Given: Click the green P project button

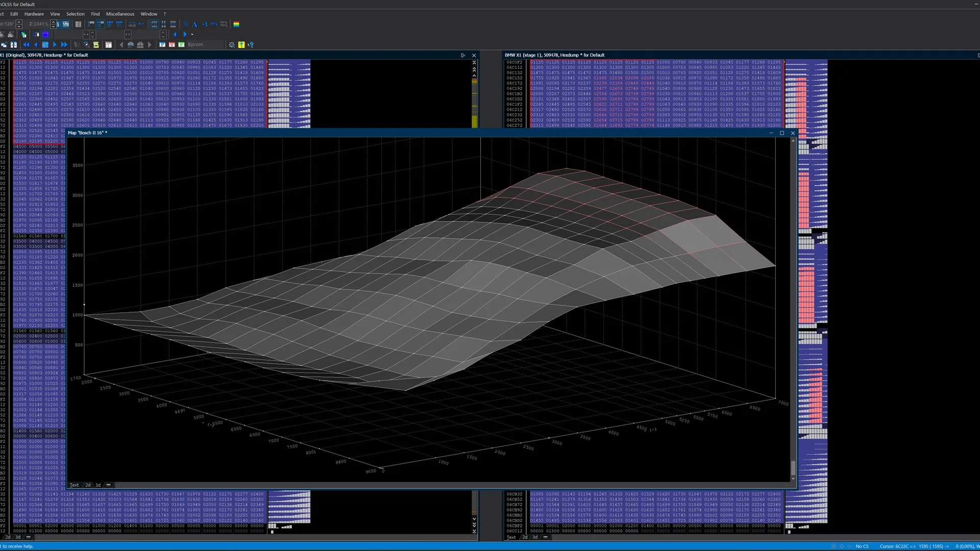Looking at the screenshot, I should coord(181,45).
